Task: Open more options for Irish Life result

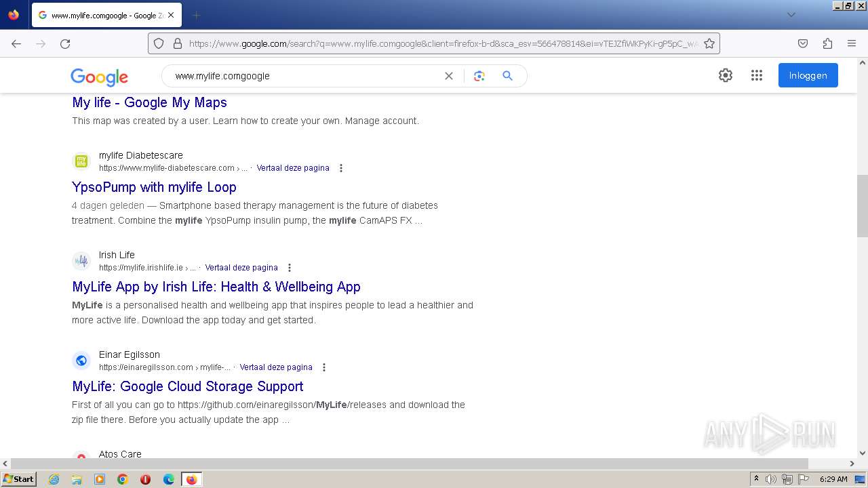Action: click(x=290, y=268)
